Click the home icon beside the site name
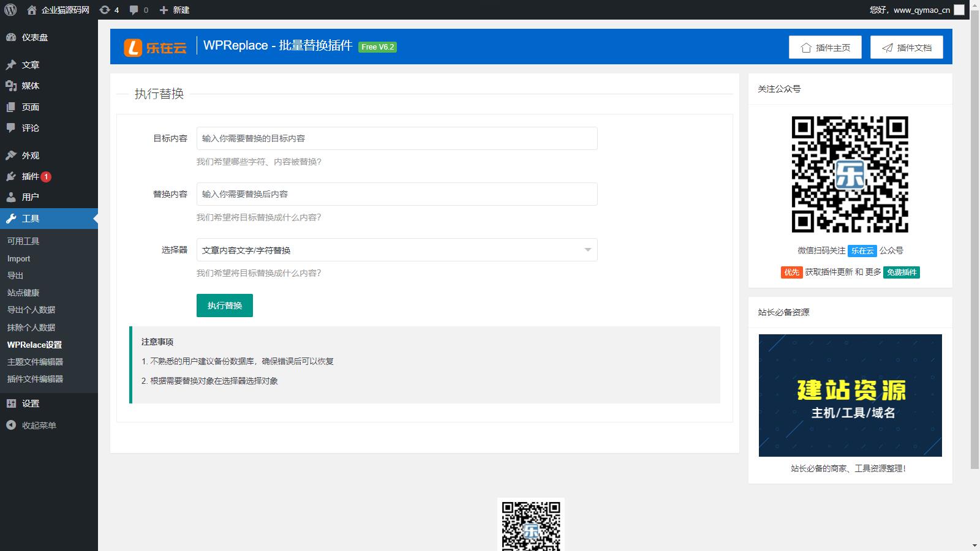 point(32,10)
